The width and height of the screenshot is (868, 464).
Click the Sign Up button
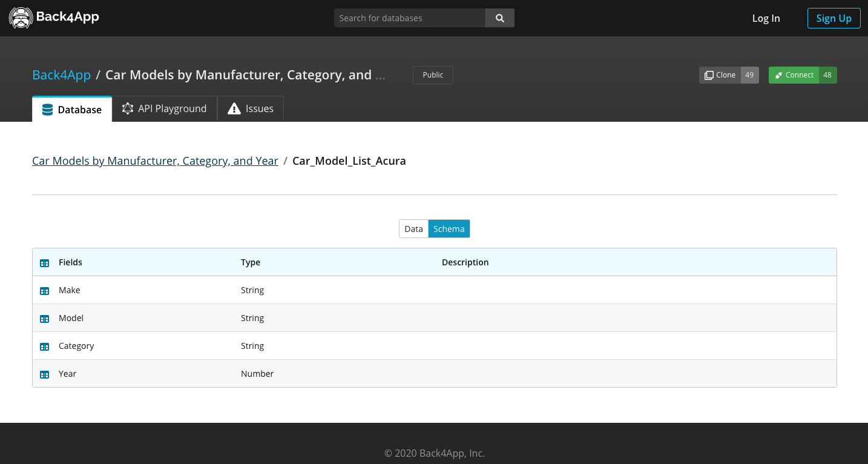(x=834, y=18)
